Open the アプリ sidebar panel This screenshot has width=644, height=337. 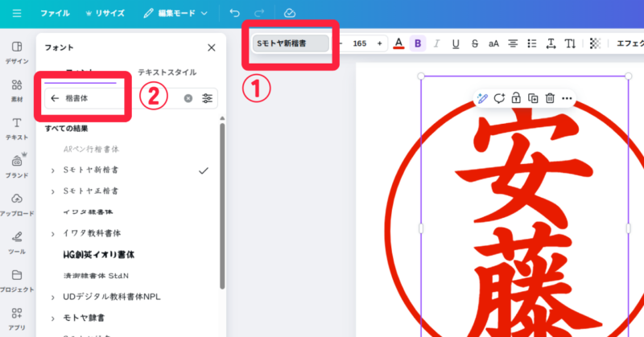pos(17,319)
